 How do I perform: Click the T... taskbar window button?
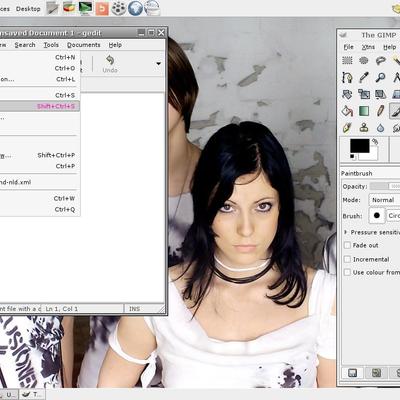(x=32, y=395)
